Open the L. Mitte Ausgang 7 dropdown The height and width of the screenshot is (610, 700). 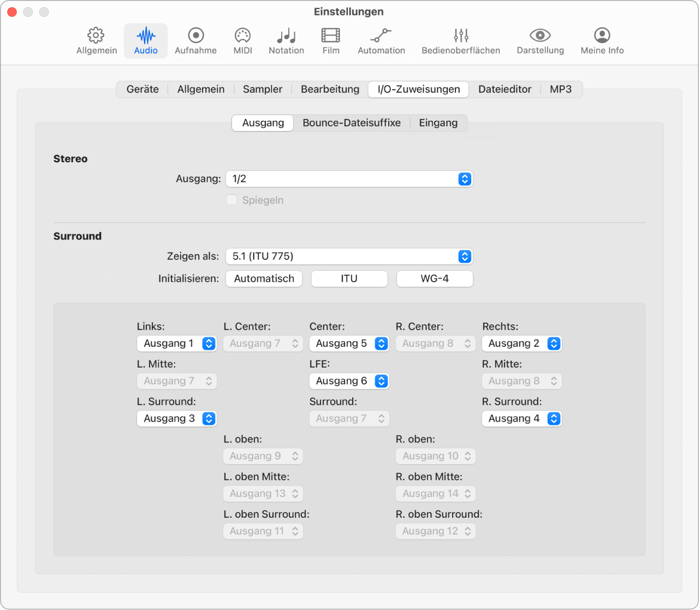point(176,381)
